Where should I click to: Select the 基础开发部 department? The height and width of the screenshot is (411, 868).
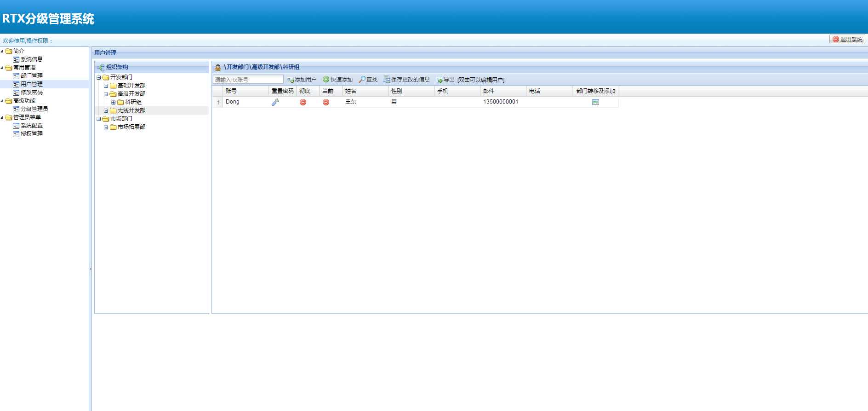click(131, 86)
